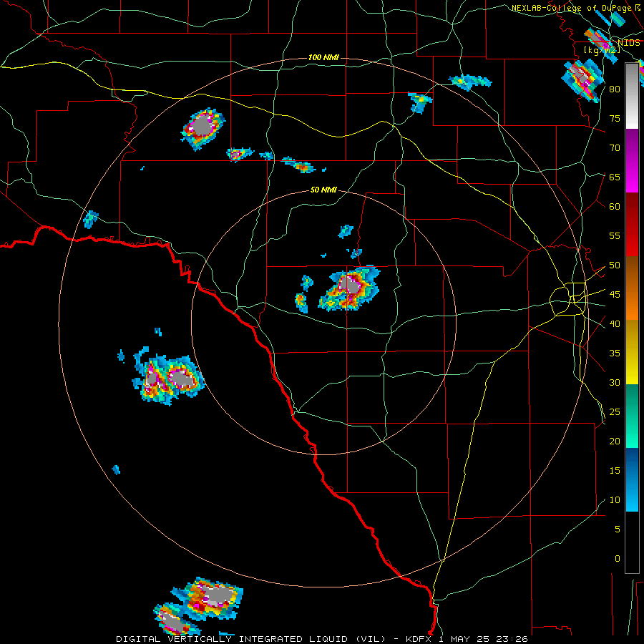644x644 pixels.
Task: Click the 55 value on the color scale
Action: coord(615,235)
